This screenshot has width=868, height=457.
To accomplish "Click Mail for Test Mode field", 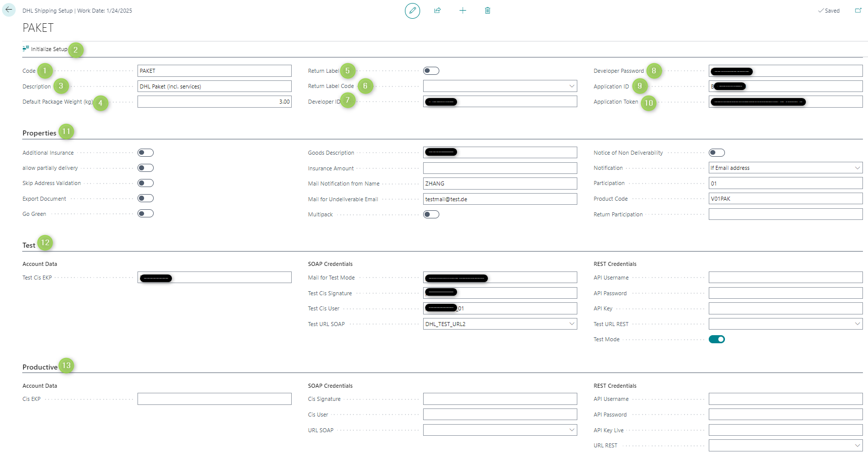I will (500, 278).
